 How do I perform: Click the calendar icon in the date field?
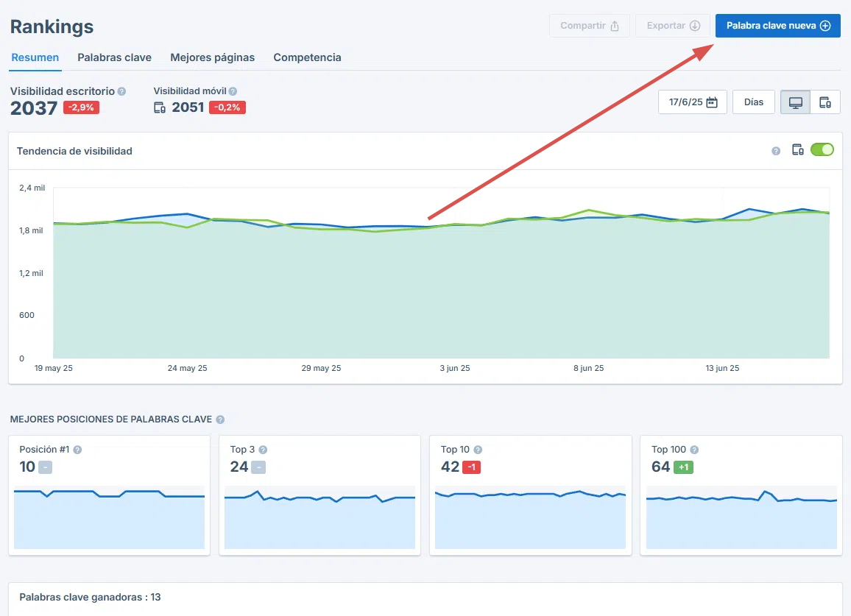coord(712,102)
